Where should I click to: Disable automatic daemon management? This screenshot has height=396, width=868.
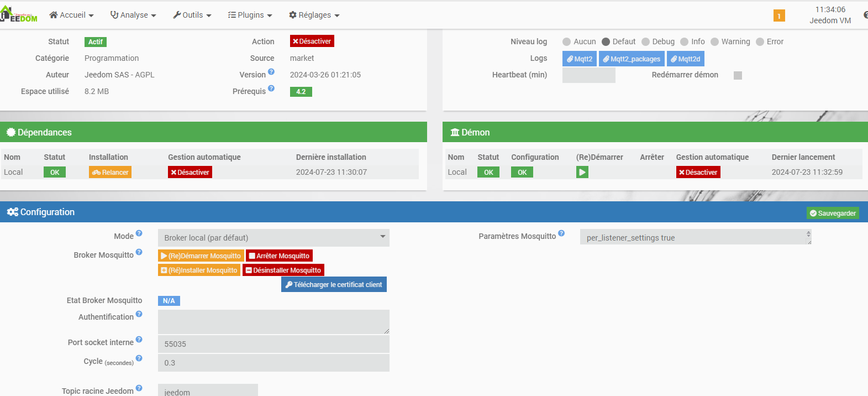pyautogui.click(x=698, y=173)
